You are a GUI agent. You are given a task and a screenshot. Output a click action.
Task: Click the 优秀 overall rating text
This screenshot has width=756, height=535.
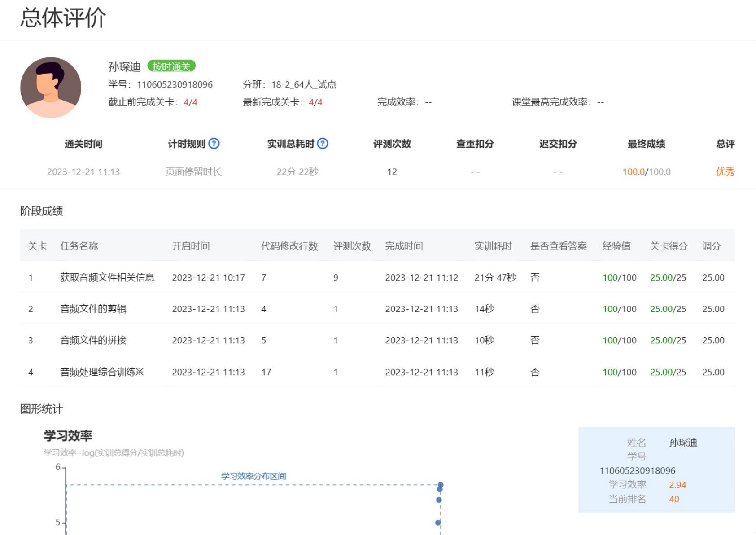[x=725, y=171]
